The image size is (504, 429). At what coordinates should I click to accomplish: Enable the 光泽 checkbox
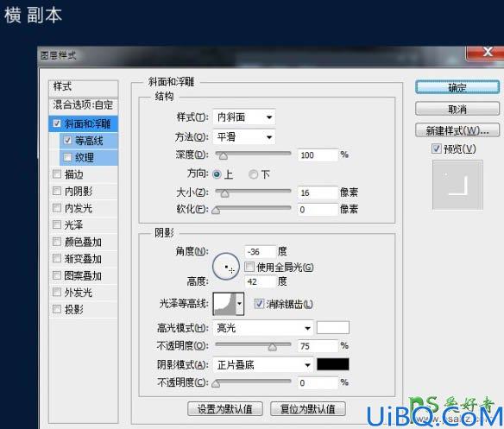click(x=57, y=224)
